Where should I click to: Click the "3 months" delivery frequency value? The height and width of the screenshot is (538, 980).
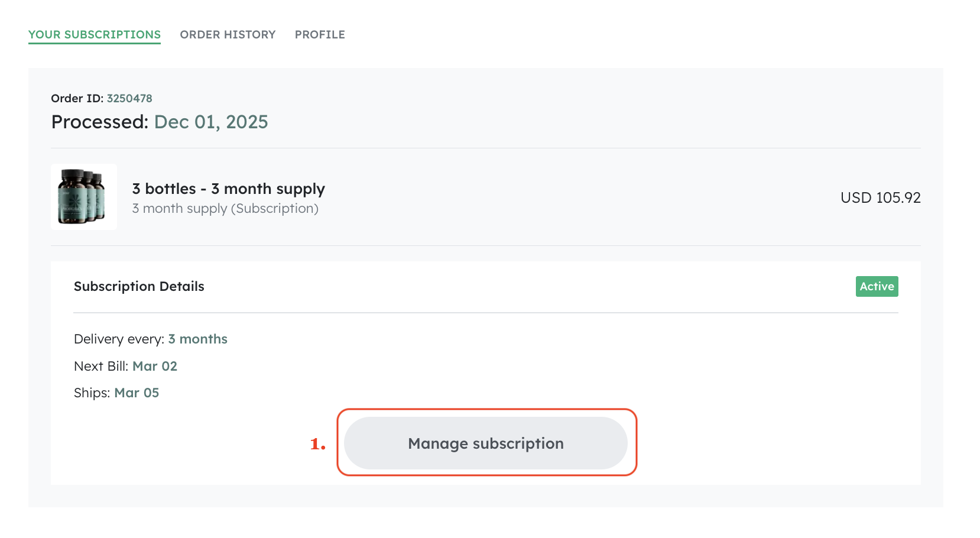[197, 339]
